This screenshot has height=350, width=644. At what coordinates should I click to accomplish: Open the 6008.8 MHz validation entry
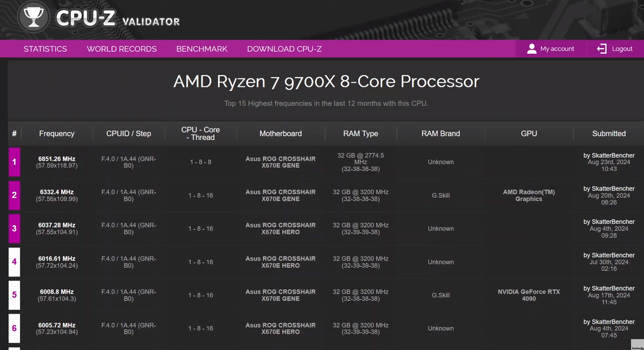pos(56,292)
